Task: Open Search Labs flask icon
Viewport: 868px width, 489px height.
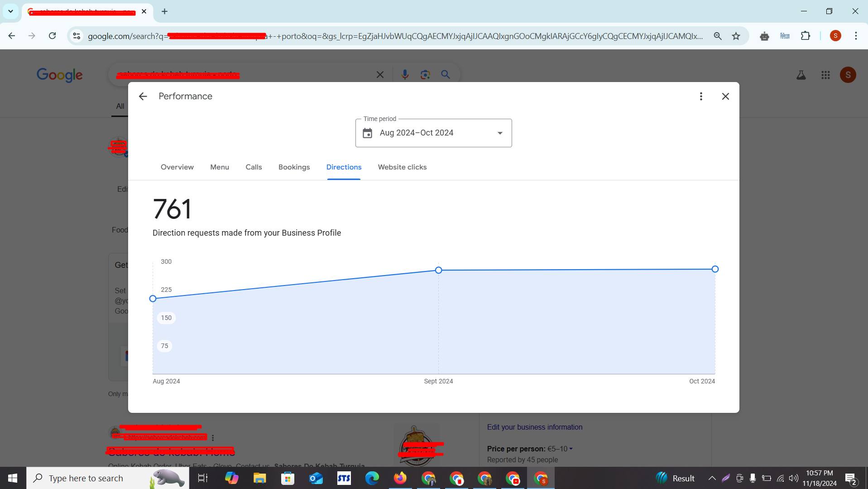Action: [801, 75]
